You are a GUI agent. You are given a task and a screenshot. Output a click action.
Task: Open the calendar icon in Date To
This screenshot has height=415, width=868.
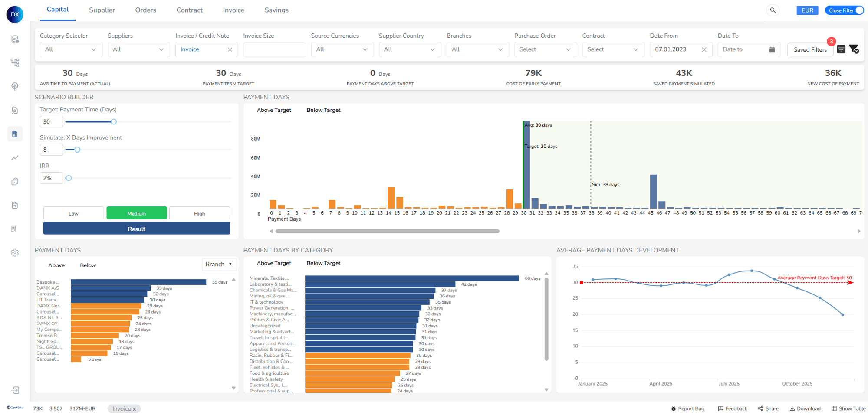coord(772,49)
